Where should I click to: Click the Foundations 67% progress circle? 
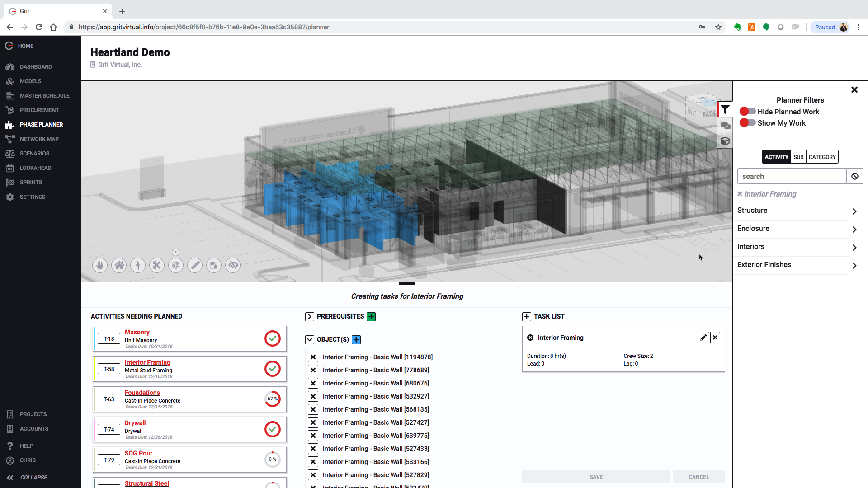click(x=272, y=399)
